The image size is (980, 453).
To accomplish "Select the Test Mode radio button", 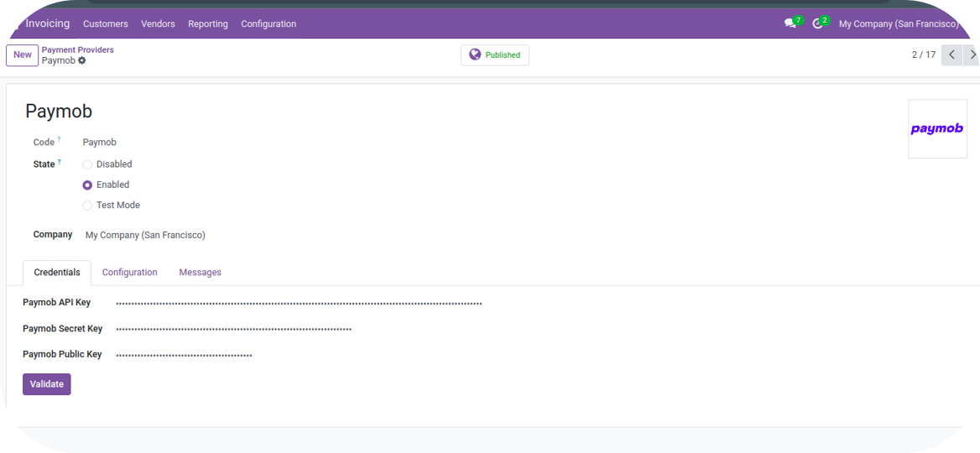I will pyautogui.click(x=87, y=206).
